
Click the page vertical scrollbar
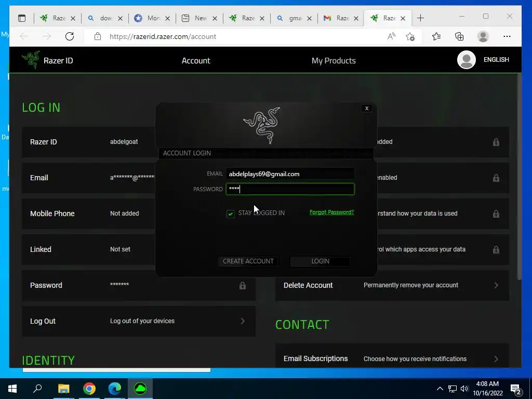coord(519,177)
